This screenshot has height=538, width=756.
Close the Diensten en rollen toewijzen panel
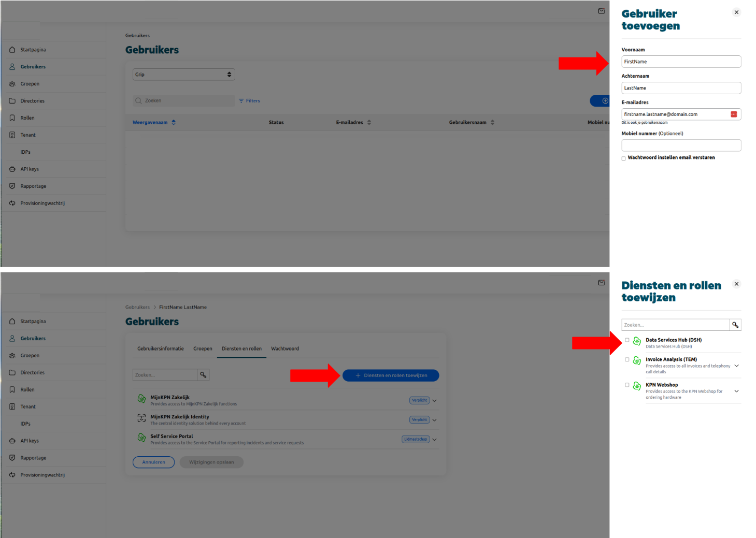pos(736,284)
